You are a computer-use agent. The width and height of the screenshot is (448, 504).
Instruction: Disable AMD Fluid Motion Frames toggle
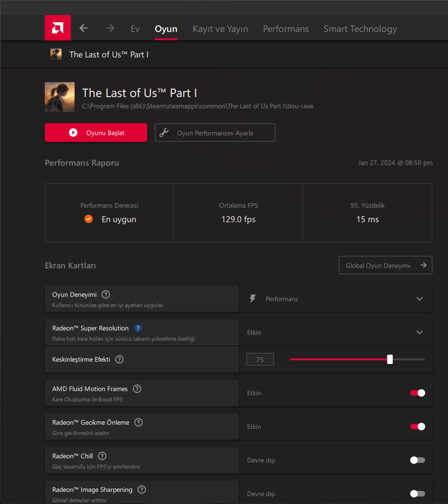418,393
